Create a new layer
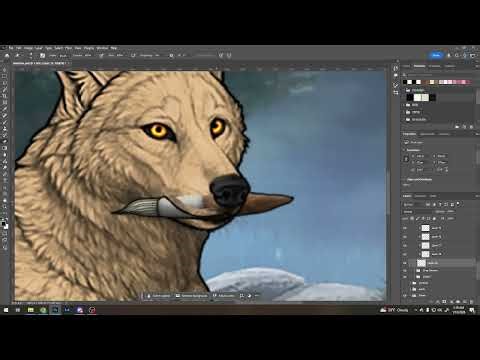The width and height of the screenshot is (480, 360). tap(465, 301)
